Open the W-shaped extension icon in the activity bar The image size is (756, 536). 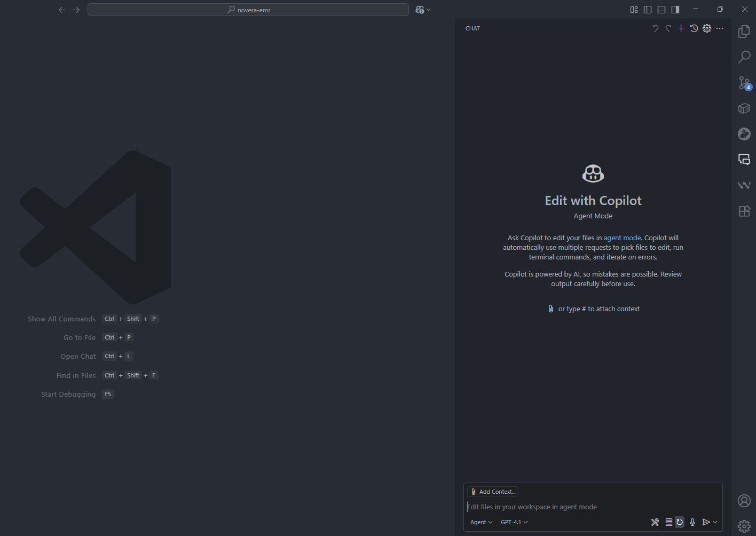pos(744,185)
